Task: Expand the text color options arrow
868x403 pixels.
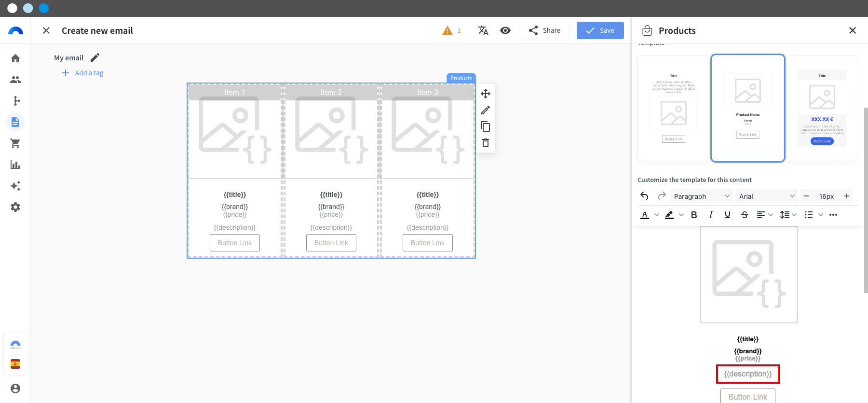Action: coord(657,215)
